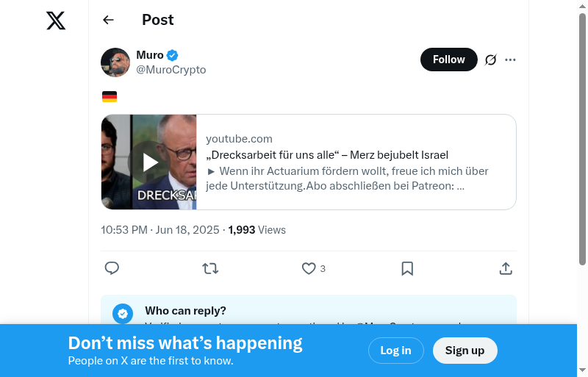Share the post via upload icon
This screenshot has width=588, height=377.
point(506,268)
